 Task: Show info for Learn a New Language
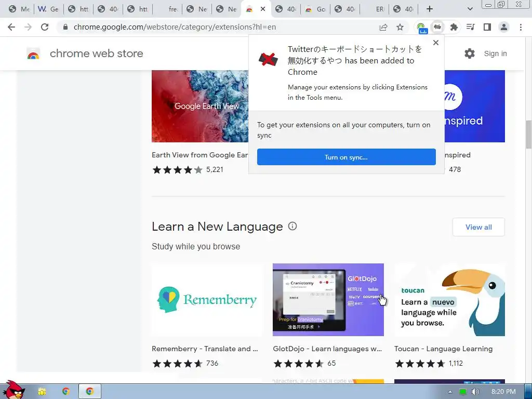click(x=292, y=227)
